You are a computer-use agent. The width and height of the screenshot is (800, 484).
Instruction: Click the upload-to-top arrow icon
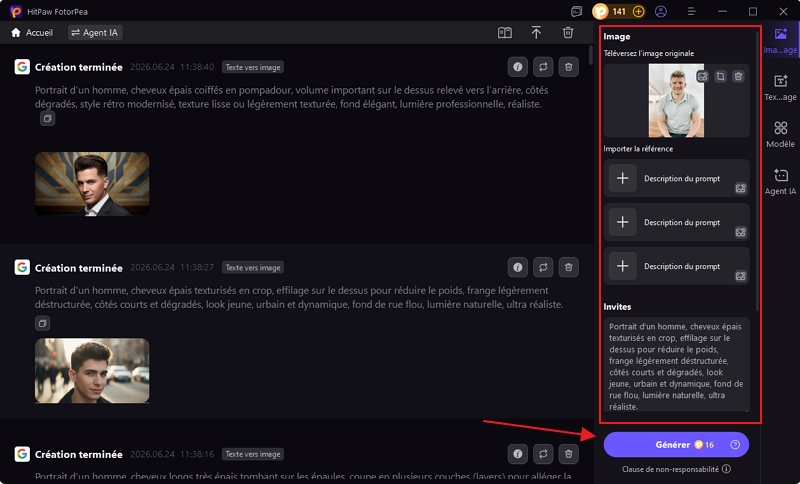pos(536,33)
